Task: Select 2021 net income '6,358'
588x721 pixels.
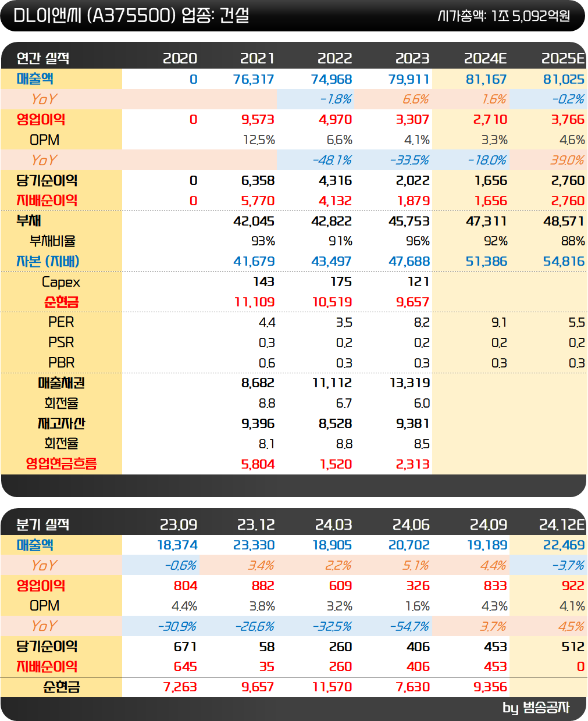Action: coord(258,180)
